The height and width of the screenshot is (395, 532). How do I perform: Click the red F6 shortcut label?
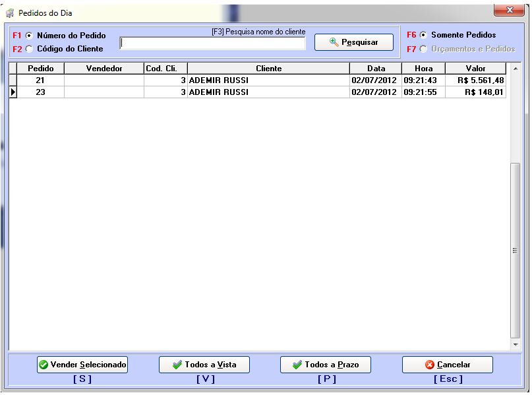pos(411,35)
